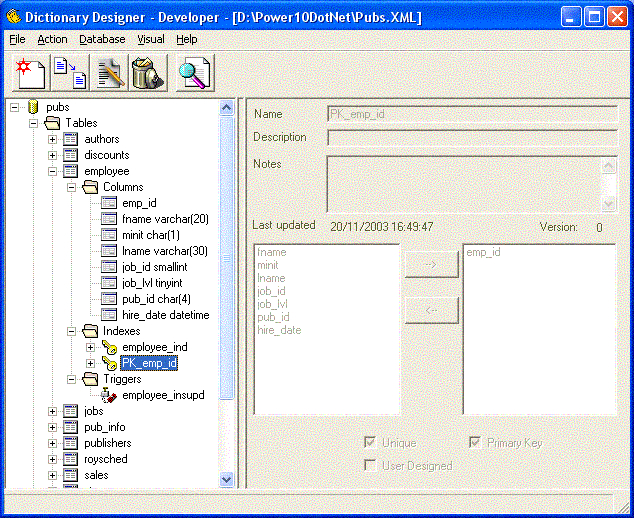Click the Delete trash can icon
634x518 pixels.
click(147, 73)
